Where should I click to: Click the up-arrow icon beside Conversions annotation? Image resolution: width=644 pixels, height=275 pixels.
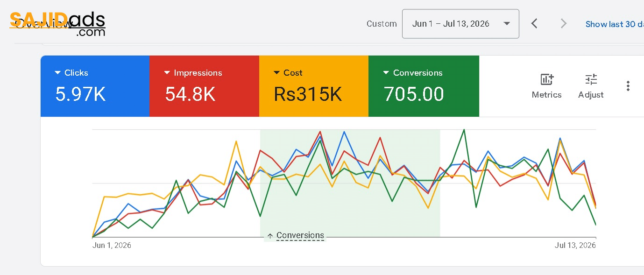click(x=270, y=236)
